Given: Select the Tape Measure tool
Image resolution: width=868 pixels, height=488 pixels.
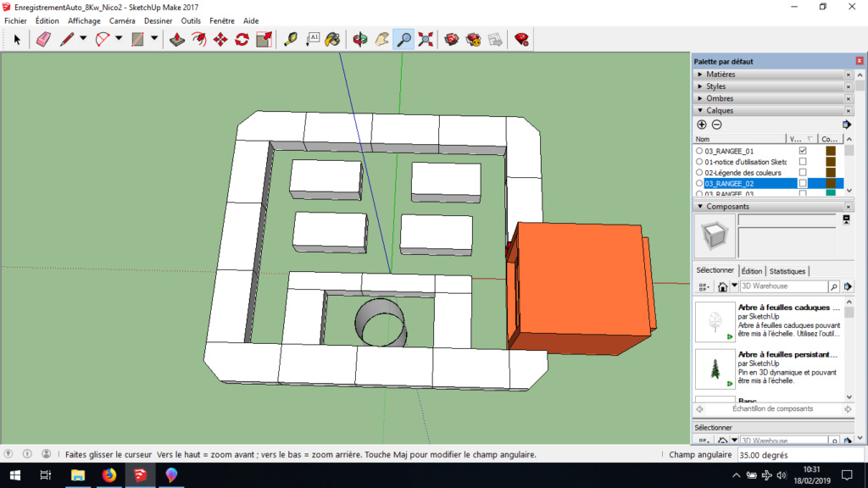Looking at the screenshot, I should (x=291, y=39).
